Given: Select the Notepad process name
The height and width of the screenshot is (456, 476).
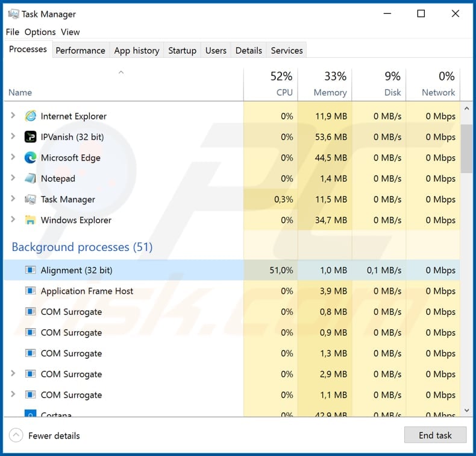Looking at the screenshot, I should pyautogui.click(x=58, y=179).
